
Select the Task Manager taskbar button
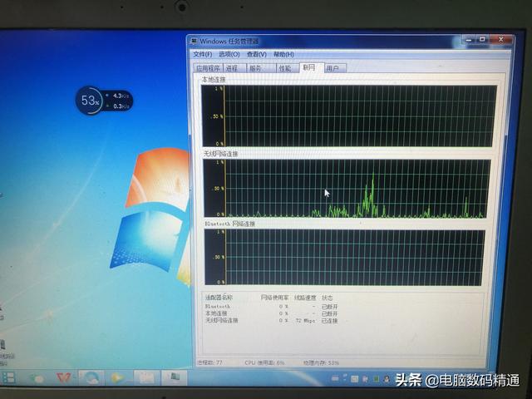tap(175, 378)
